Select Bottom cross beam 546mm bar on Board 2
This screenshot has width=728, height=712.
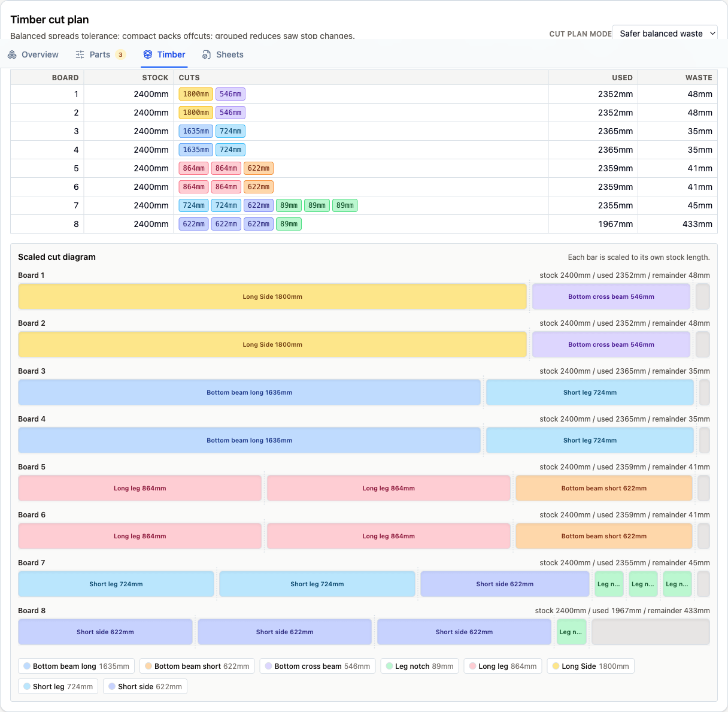611,344
